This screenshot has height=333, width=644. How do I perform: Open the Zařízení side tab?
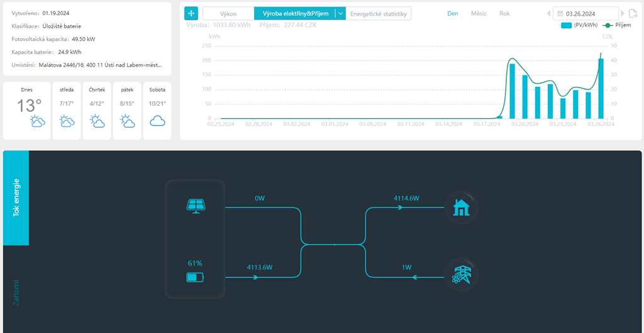coord(16,292)
